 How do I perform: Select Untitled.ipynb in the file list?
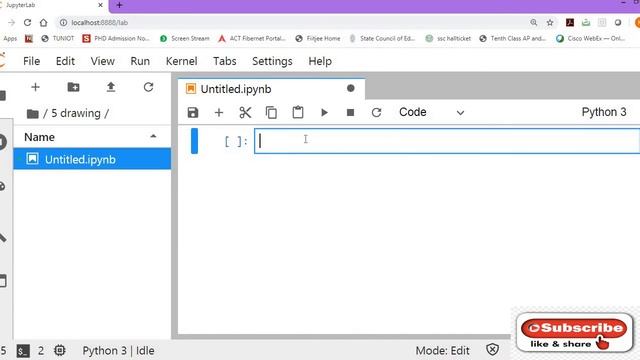coord(92,159)
